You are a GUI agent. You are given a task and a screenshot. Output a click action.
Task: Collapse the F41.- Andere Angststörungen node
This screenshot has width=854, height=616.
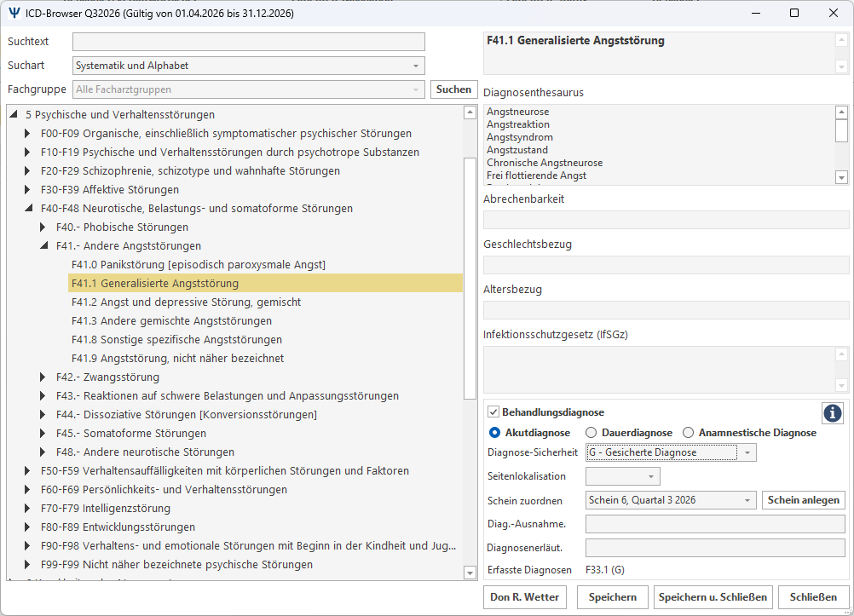tap(44, 246)
